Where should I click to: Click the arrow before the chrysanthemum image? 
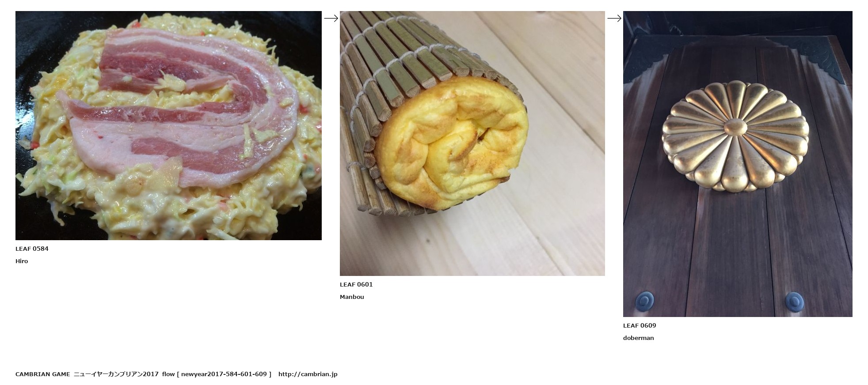pyautogui.click(x=614, y=18)
